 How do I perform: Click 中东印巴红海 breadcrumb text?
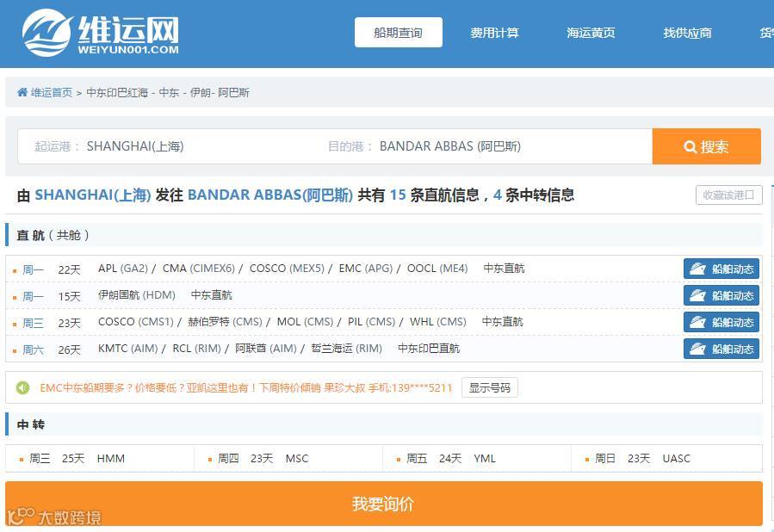(x=117, y=92)
